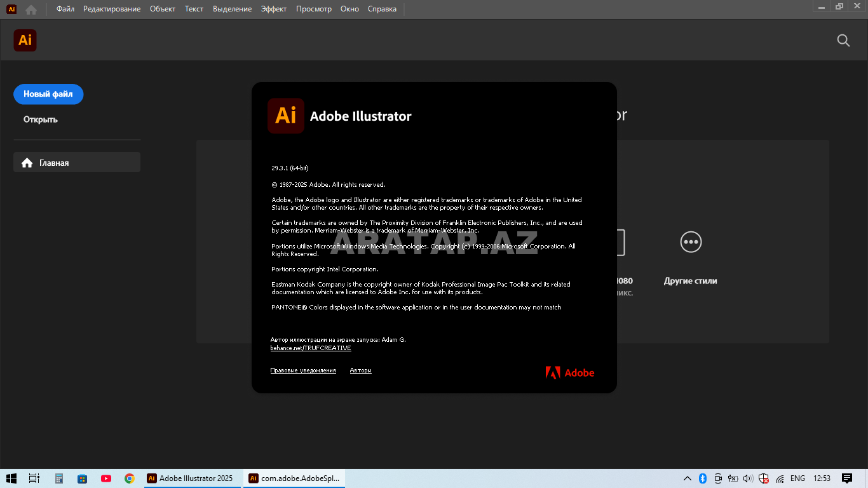Switch to com.adobe.AdobeSpl... taskbar button

coord(294,478)
